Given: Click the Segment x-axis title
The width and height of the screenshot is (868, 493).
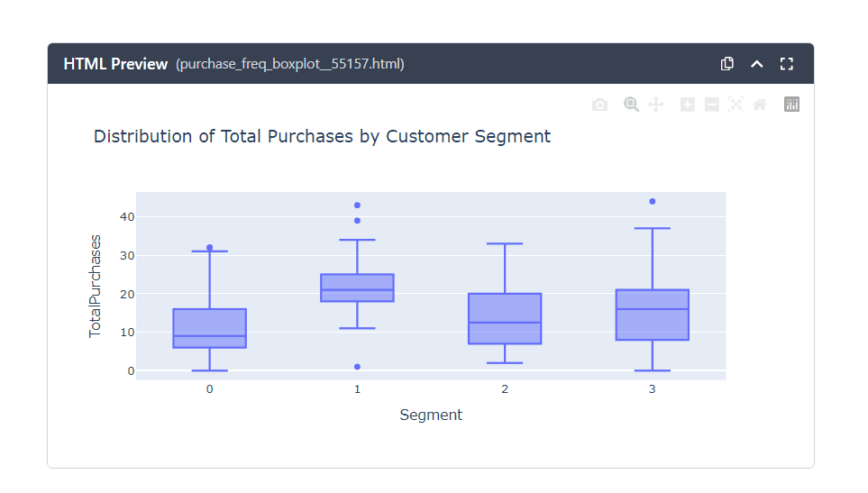Looking at the screenshot, I should (x=431, y=415).
